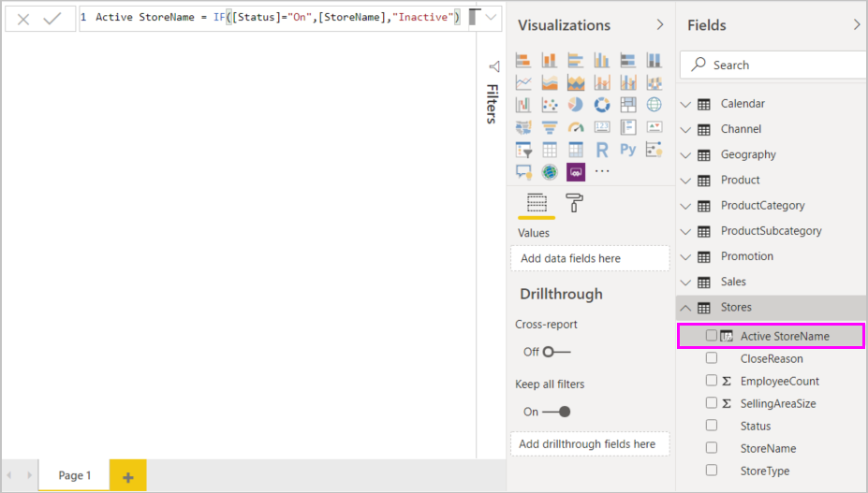Expand the Sales table fields
Screen dimensions: 868x493
pyautogui.click(x=685, y=282)
